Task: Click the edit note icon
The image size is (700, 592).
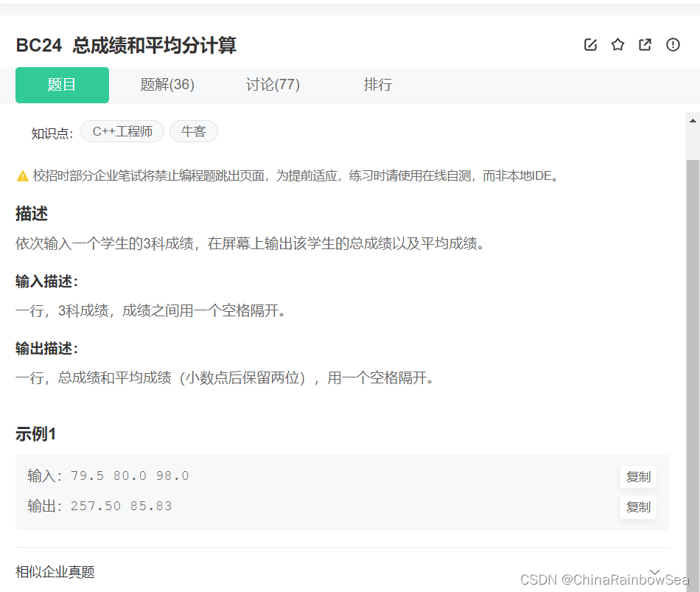Action: pyautogui.click(x=590, y=45)
